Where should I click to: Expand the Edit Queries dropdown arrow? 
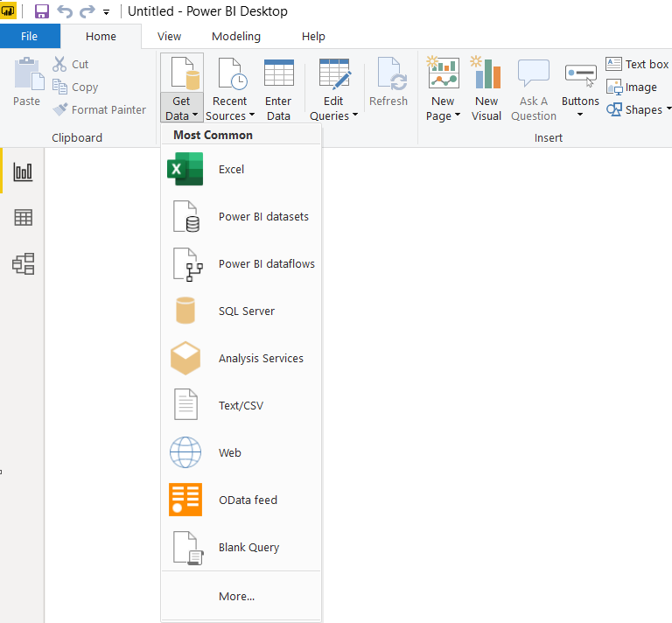[355, 115]
